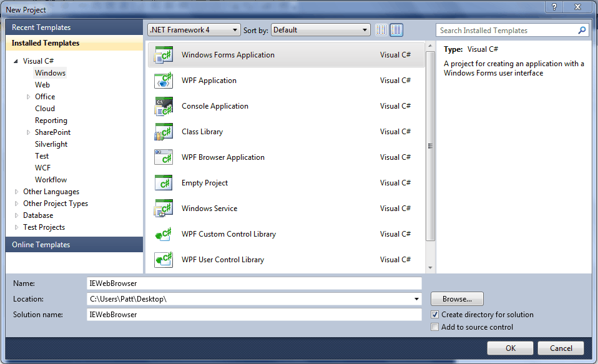Click the Browse... button

tap(457, 298)
